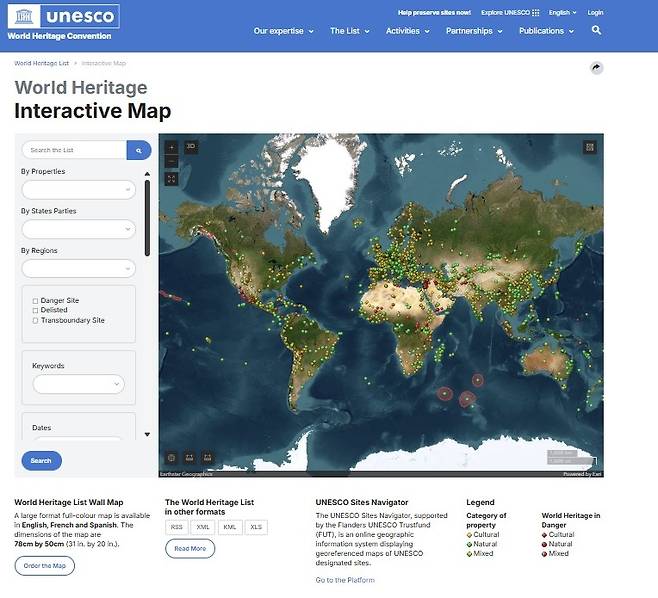Screen dimensions: 658x598
Task: Click the filter panel vertical scrollbar
Action: coord(147,218)
